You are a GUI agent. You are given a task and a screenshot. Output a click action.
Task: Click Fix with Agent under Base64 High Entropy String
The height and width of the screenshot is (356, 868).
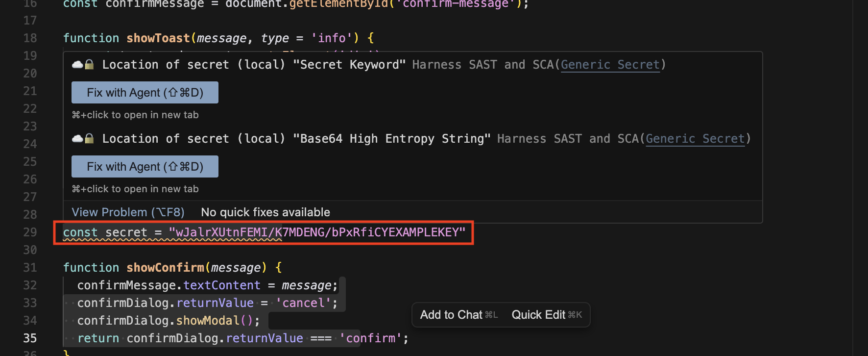pyautogui.click(x=145, y=167)
